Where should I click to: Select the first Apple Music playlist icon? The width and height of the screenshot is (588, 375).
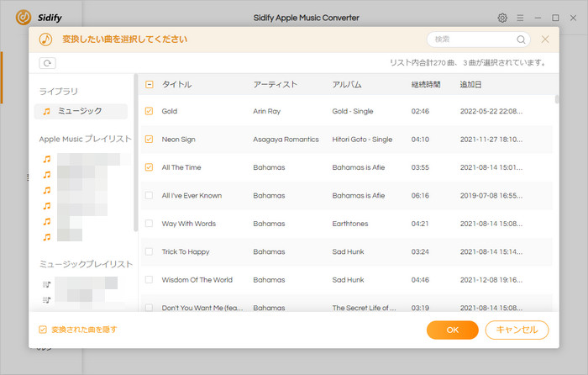[47, 159]
